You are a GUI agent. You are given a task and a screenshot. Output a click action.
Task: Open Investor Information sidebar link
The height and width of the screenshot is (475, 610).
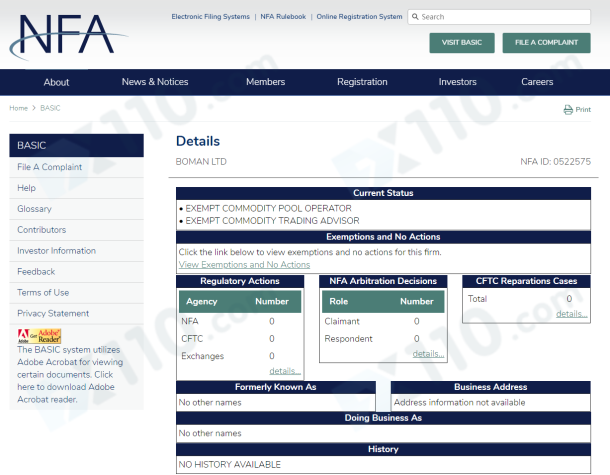[x=56, y=251]
